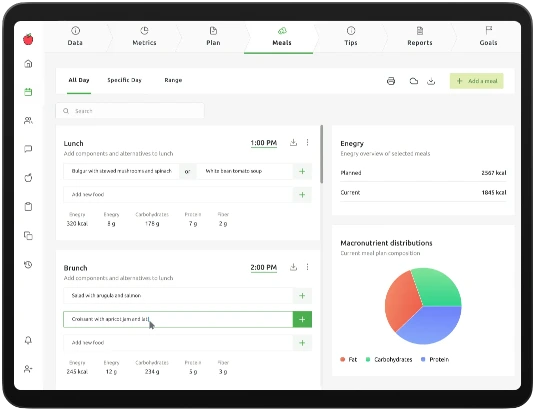Click the Add a meal button
Viewport: 535px width, 411px height.
pos(477,81)
